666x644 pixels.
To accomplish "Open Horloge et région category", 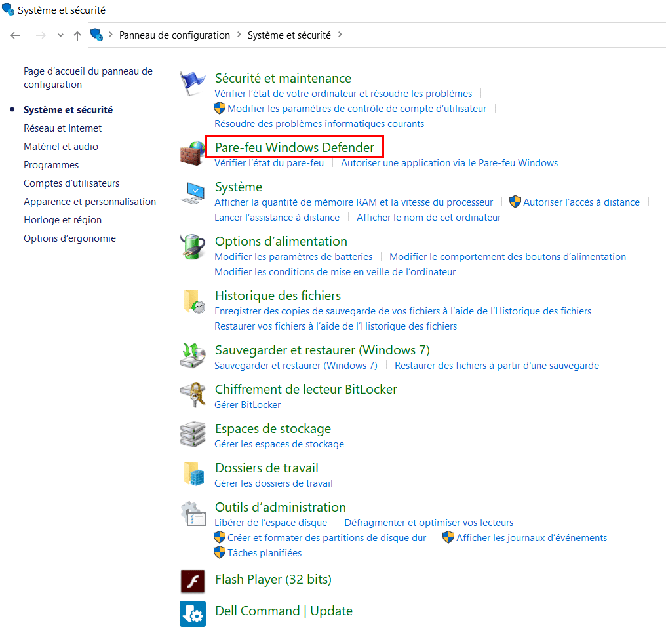I will 62,220.
